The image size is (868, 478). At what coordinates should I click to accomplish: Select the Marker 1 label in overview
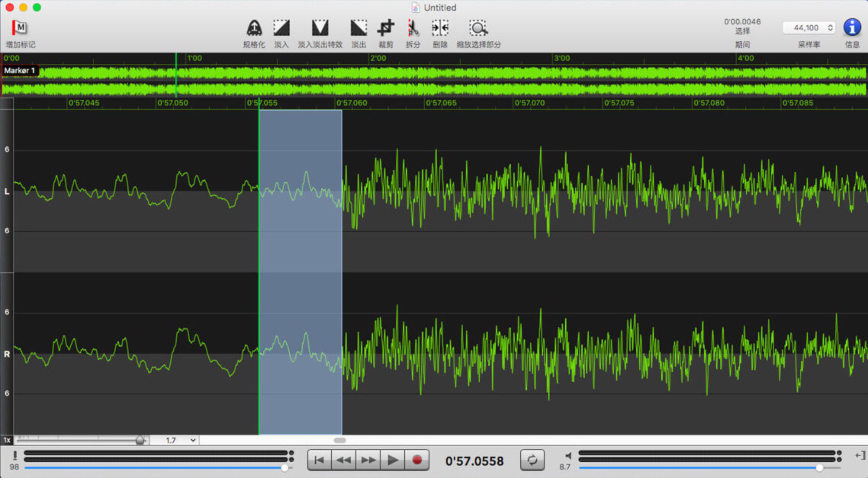tap(19, 71)
